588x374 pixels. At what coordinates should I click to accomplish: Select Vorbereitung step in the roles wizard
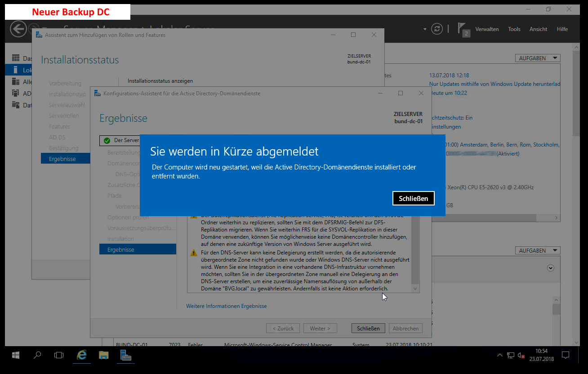click(65, 83)
